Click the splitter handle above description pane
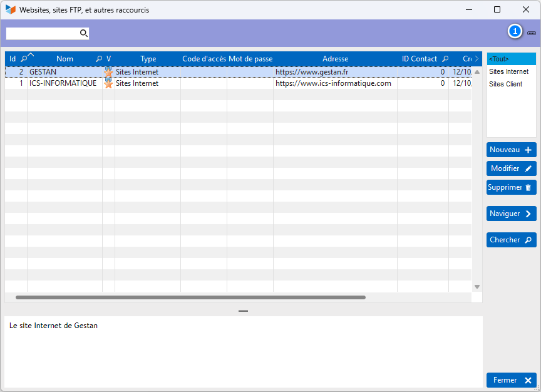541x392 pixels. coord(243,311)
